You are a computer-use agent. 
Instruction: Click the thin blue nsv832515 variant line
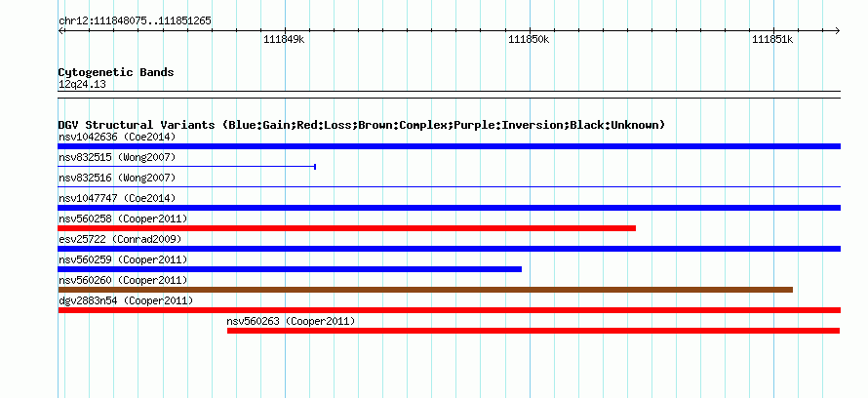(x=186, y=167)
